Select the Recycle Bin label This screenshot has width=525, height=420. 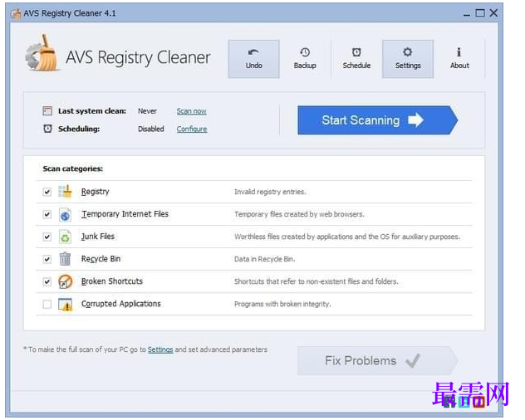point(101,259)
